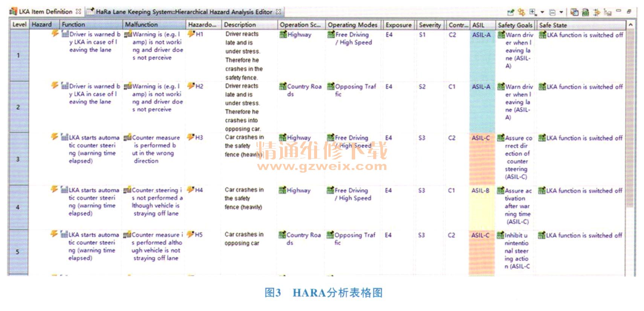
Task: Click the Safety Goals column header
Action: (515, 25)
